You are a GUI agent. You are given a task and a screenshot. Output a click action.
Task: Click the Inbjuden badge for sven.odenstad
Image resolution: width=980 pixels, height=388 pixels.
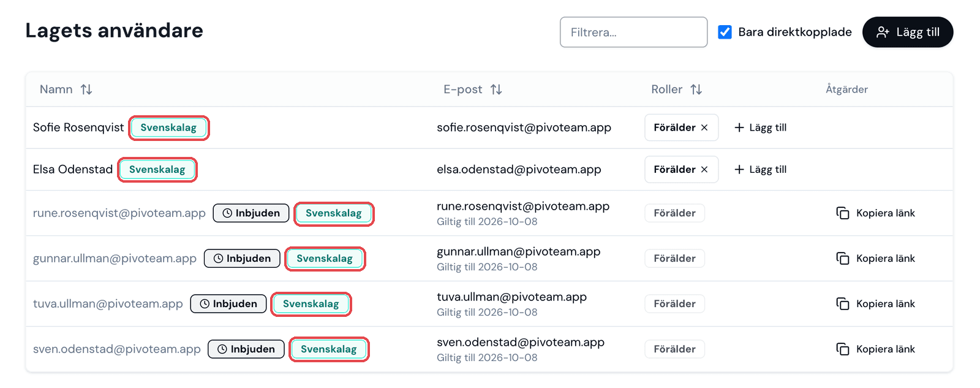[246, 349]
